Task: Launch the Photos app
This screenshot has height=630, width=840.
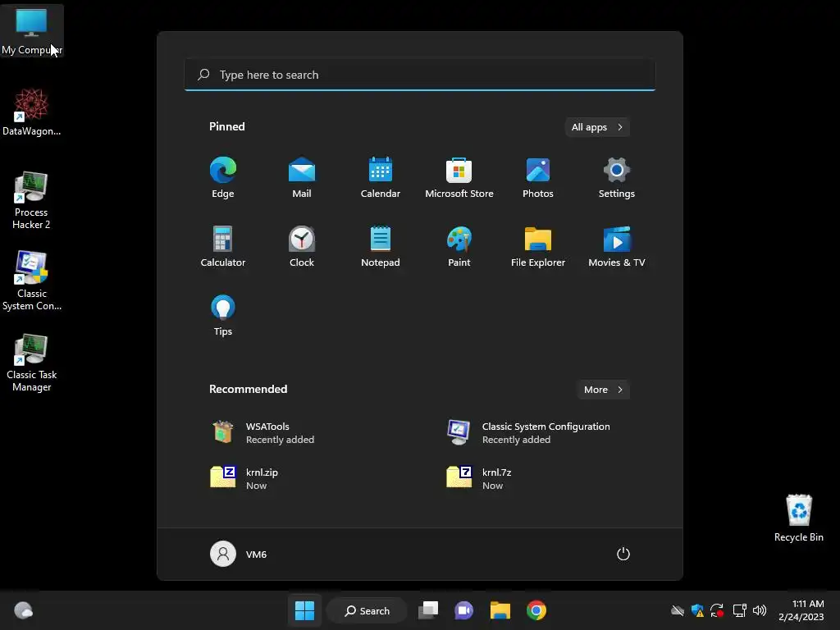Action: point(538,178)
